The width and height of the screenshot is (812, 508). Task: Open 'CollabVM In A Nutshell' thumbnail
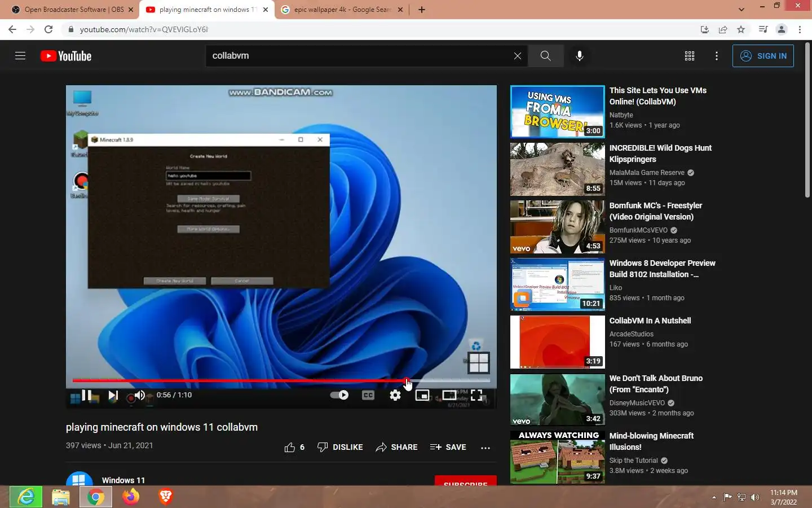tap(557, 342)
